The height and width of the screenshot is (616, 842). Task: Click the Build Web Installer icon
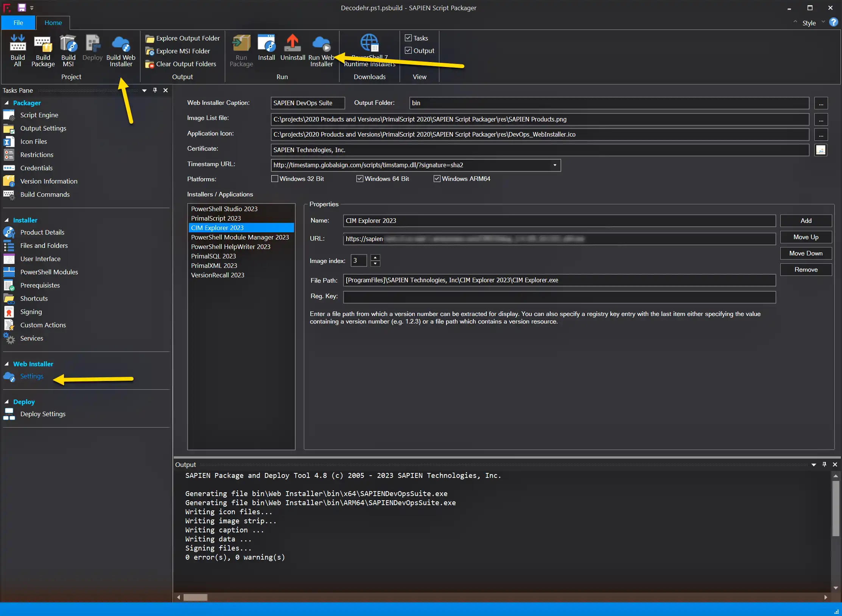click(121, 51)
